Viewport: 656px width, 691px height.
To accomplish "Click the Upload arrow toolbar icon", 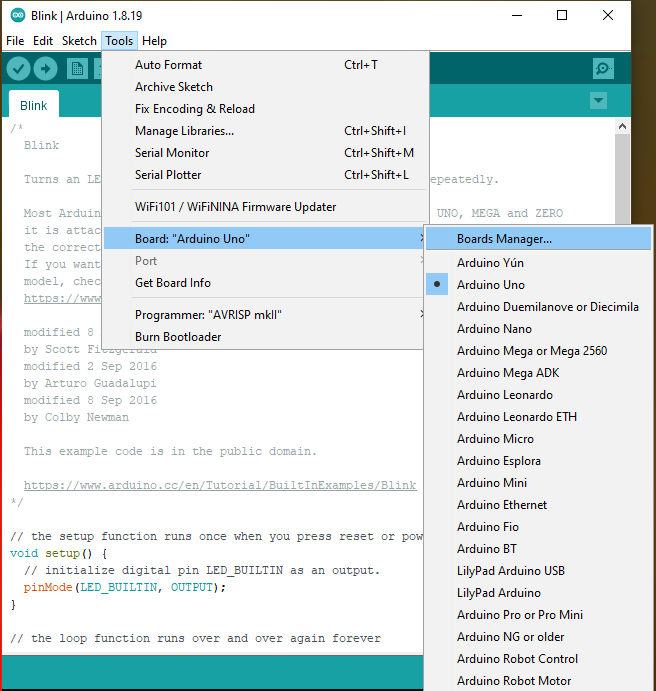I will pyautogui.click(x=45, y=69).
